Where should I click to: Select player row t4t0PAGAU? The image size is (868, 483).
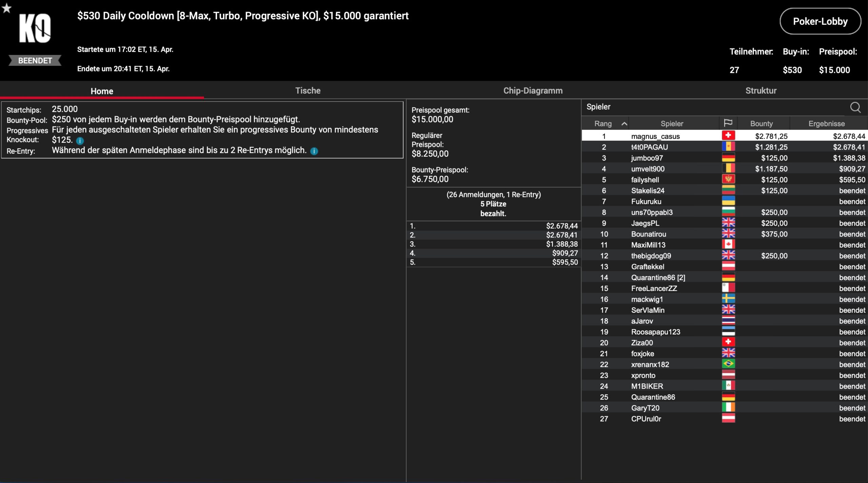tap(649, 147)
